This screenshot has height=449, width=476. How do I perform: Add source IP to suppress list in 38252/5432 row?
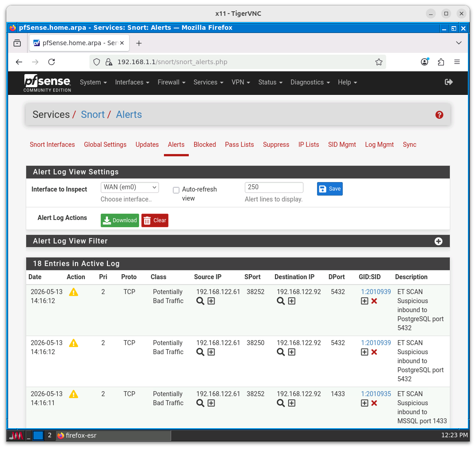click(211, 301)
